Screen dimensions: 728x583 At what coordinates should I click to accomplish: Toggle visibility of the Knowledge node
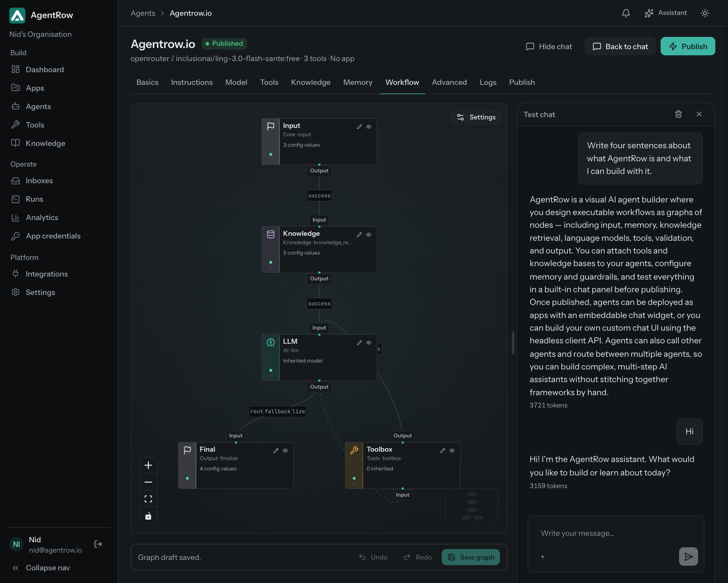[x=369, y=235]
